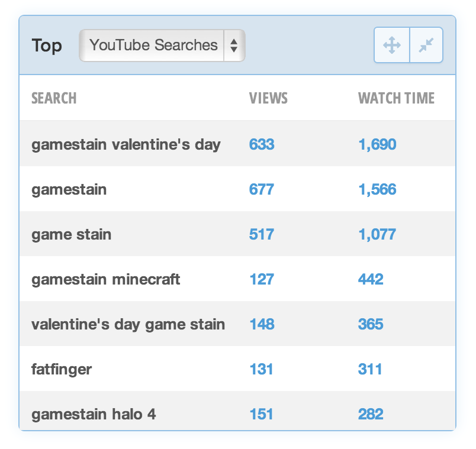Open watch time 442 for minecraft
Screen dimensions: 476x449
pyautogui.click(x=371, y=279)
